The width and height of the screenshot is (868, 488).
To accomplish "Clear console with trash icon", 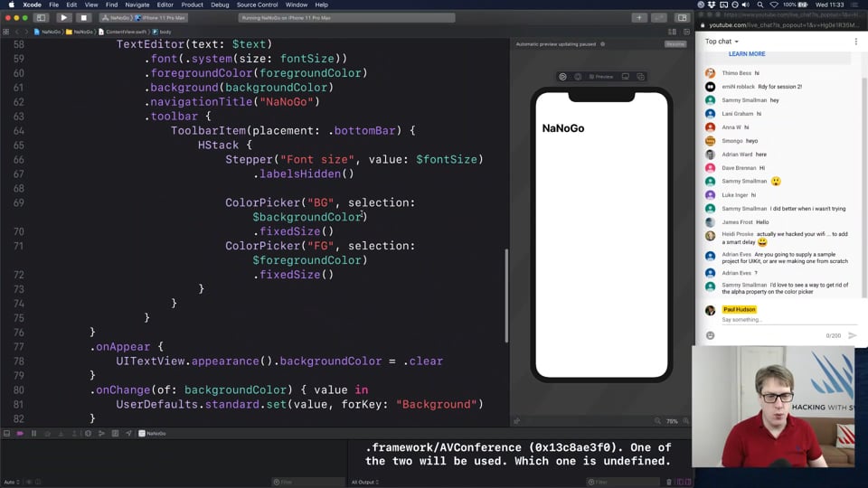I will 669,482.
